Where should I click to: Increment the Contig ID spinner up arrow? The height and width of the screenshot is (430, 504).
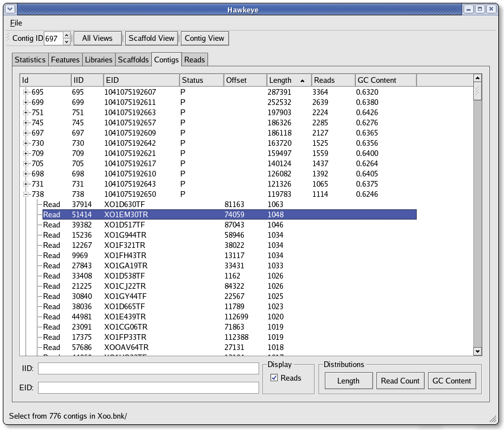[66, 35]
